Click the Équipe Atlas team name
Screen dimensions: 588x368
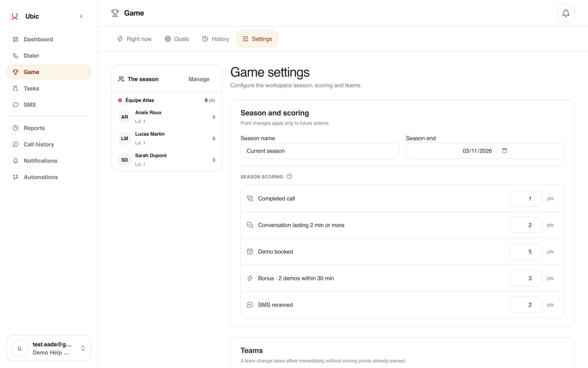tap(140, 100)
